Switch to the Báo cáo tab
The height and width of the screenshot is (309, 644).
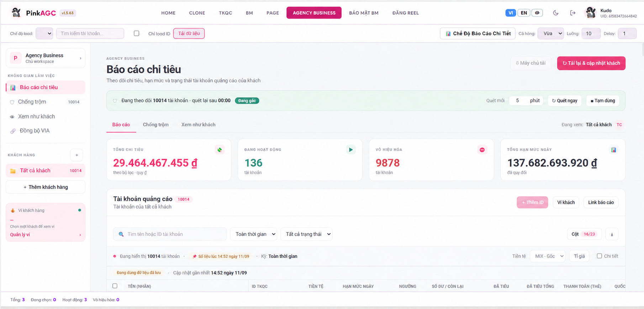click(121, 125)
